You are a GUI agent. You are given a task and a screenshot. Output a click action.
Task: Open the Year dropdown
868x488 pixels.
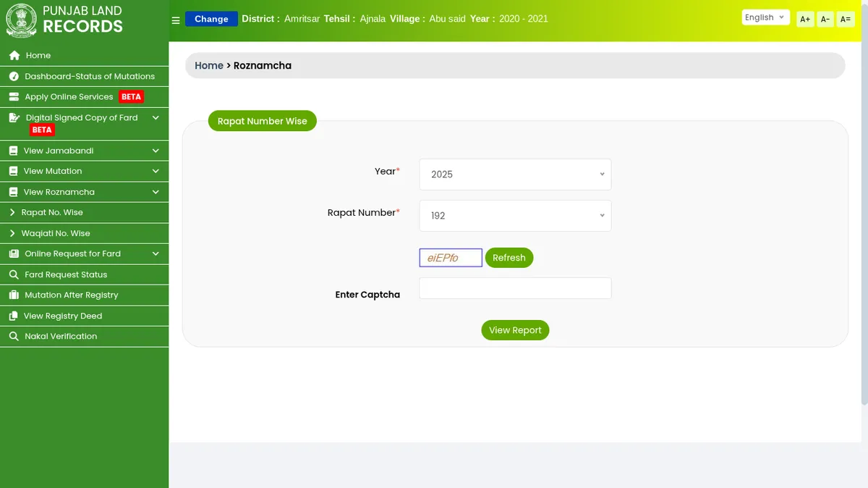click(515, 174)
